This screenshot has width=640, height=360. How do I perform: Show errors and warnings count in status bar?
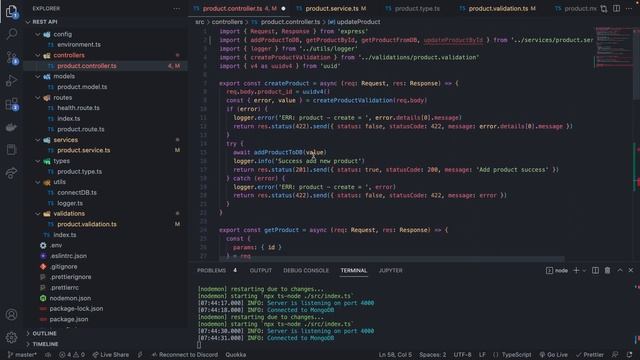point(72,355)
